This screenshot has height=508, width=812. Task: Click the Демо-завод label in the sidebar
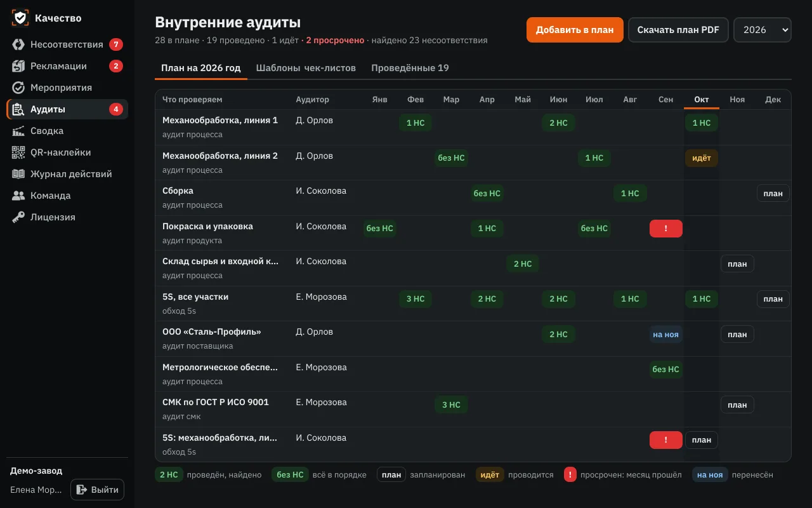tap(36, 471)
